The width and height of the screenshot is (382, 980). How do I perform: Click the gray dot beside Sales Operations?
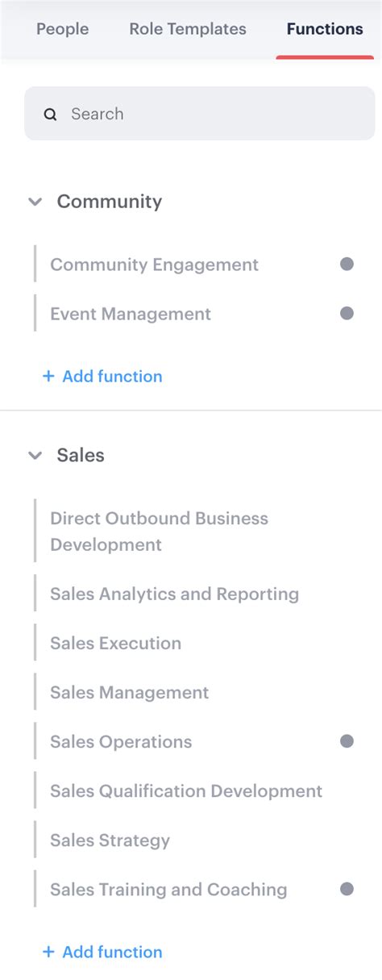[347, 740]
